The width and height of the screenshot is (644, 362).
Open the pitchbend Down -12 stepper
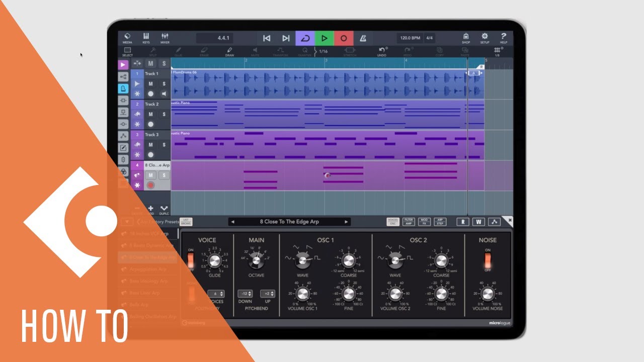tap(245, 294)
